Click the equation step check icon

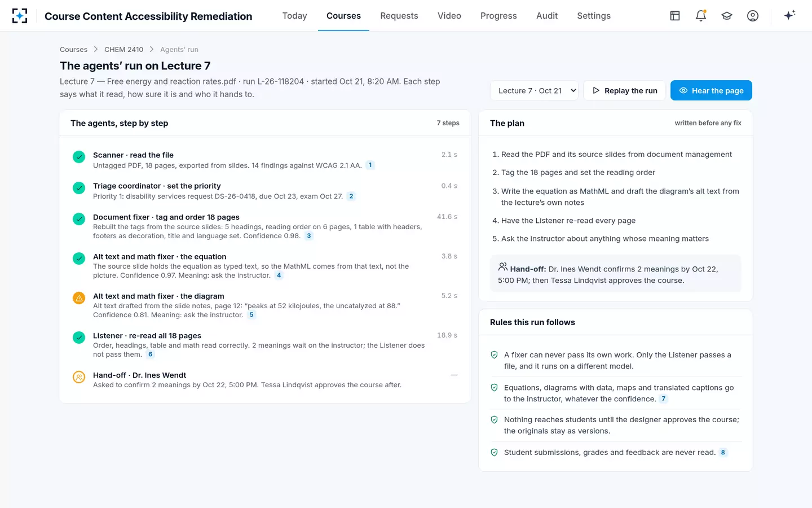pyautogui.click(x=79, y=259)
